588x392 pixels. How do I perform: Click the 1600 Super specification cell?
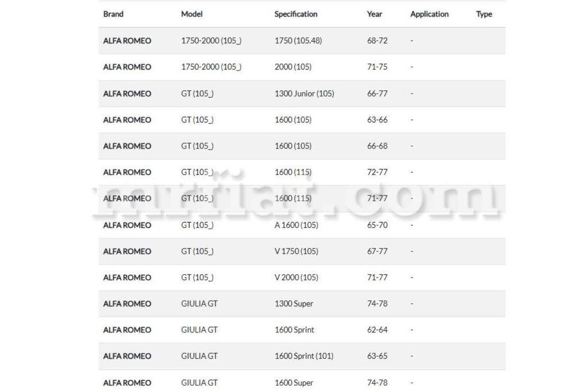pyautogui.click(x=294, y=382)
